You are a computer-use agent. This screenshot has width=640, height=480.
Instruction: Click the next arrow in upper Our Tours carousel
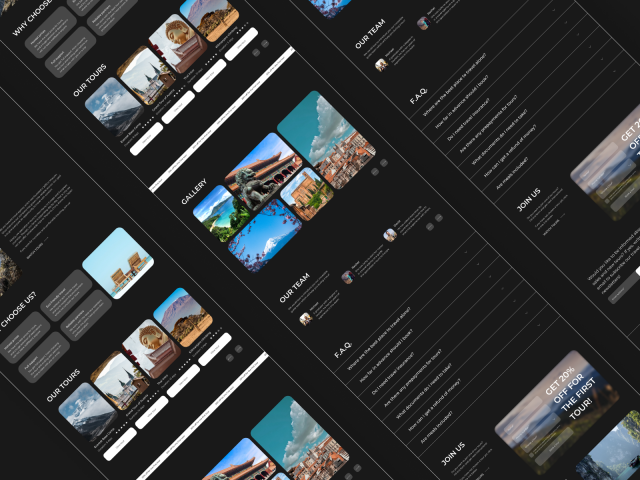pyautogui.click(x=265, y=44)
